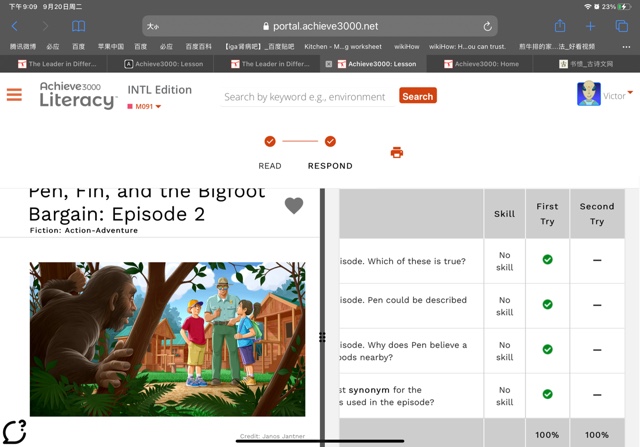The image size is (640, 447).
Task: Click the Skill column header
Action: coord(504,214)
